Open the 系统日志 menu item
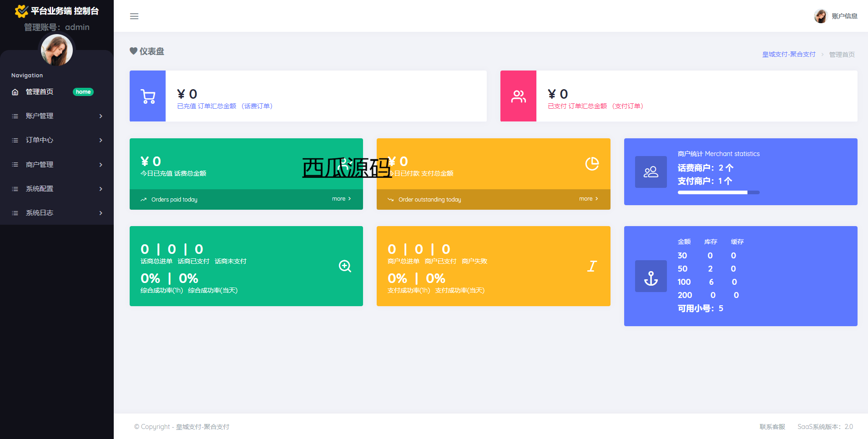The width and height of the screenshot is (868, 439). point(57,213)
